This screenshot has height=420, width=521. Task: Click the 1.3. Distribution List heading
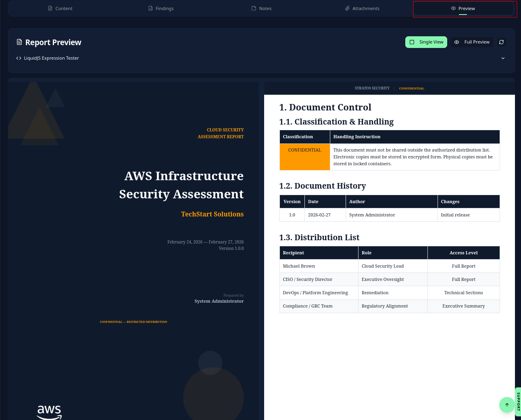(319, 237)
